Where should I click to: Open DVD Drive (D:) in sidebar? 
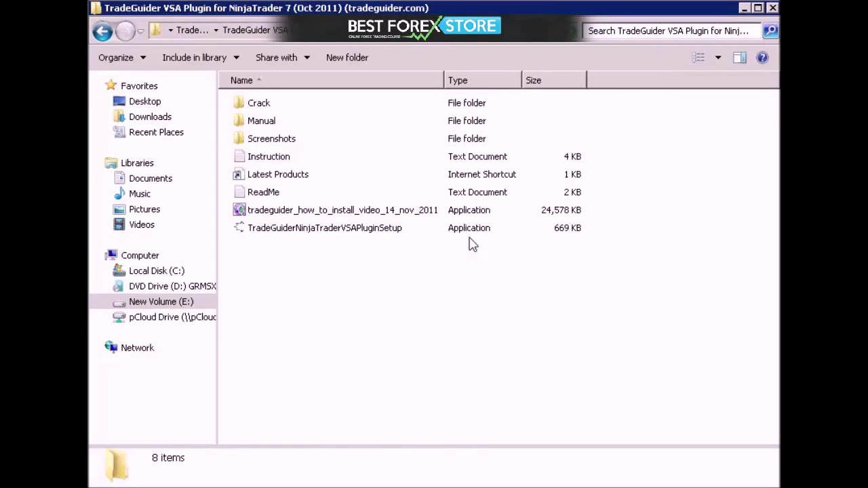click(x=172, y=286)
